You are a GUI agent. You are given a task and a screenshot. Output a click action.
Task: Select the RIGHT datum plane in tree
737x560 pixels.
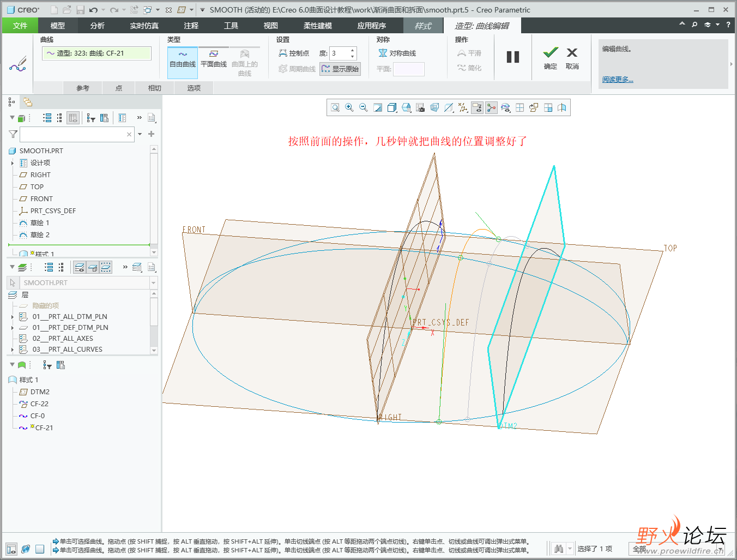(40, 175)
